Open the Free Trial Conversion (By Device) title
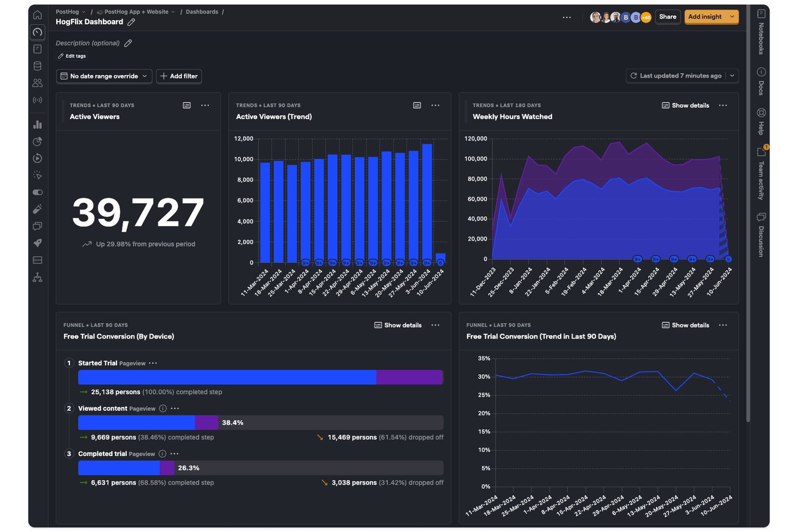The image size is (798, 532). pos(119,337)
